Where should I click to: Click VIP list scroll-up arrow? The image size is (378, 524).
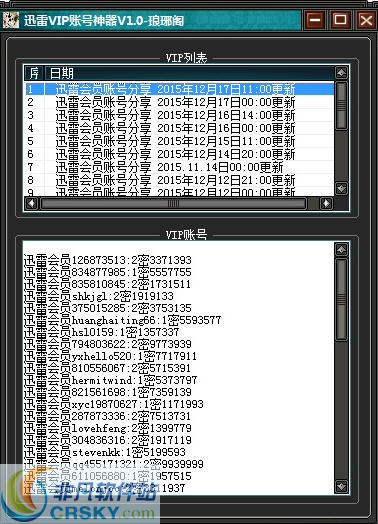pos(341,73)
